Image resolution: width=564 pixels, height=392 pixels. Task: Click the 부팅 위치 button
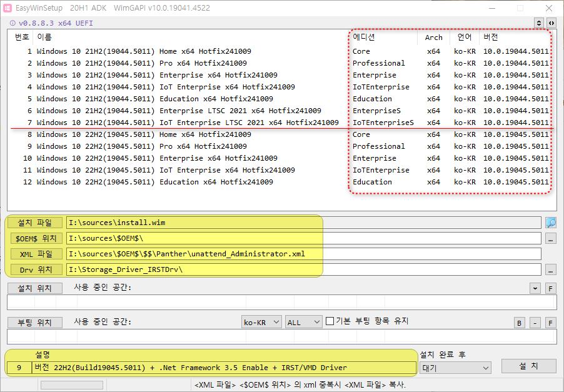35,322
